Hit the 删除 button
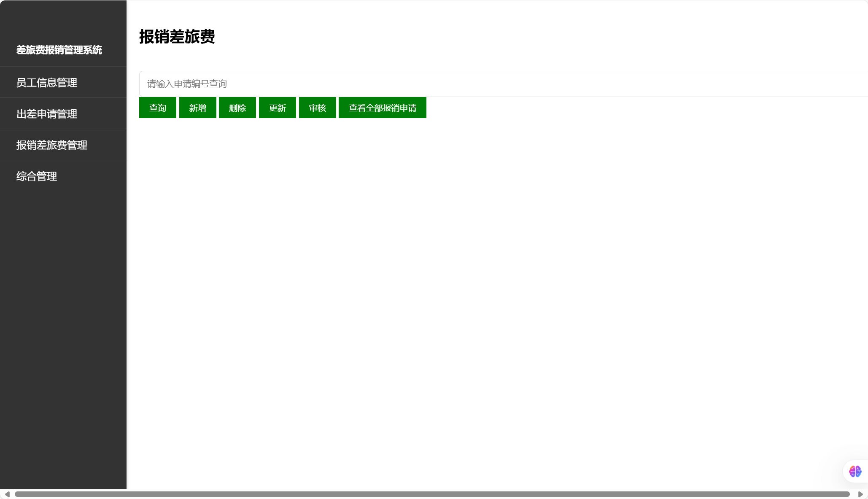This screenshot has width=868, height=499. tap(237, 108)
